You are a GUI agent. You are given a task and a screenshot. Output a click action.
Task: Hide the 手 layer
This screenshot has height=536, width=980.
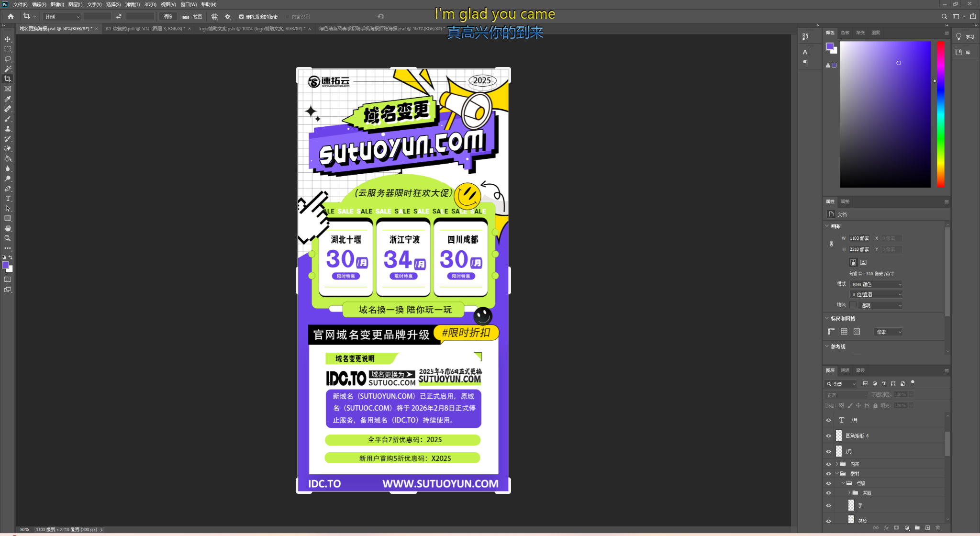(828, 505)
